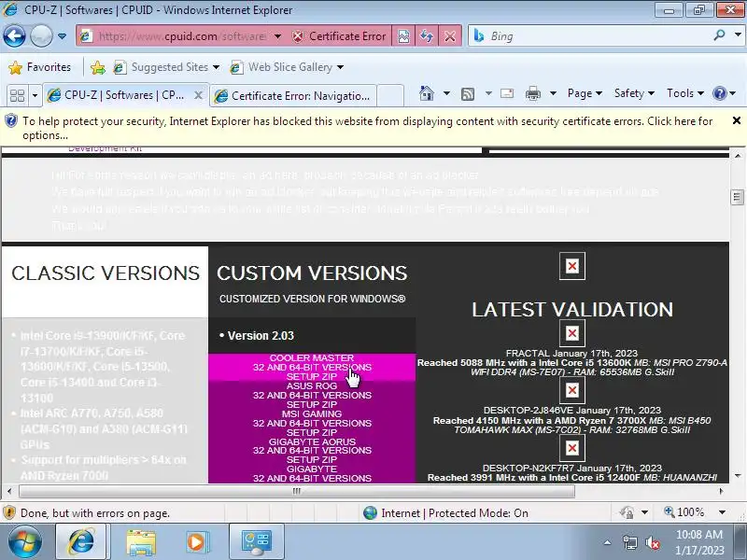
Task: Close the security information bar
Action: point(737,121)
